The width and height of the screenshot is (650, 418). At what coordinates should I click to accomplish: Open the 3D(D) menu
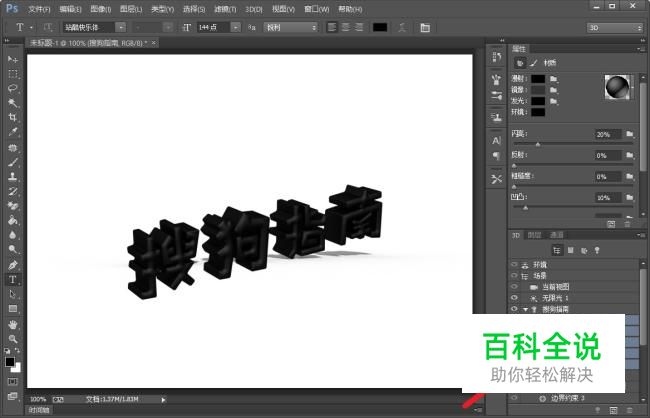click(254, 9)
